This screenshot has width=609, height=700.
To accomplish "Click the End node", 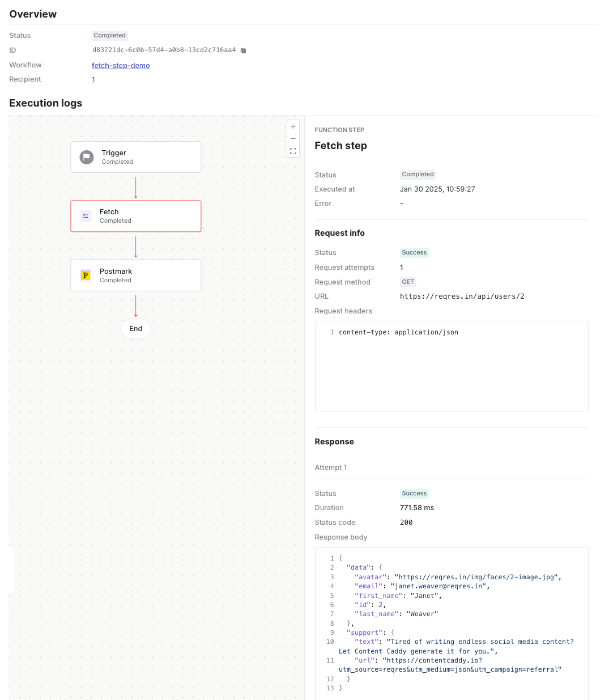I will tap(135, 329).
